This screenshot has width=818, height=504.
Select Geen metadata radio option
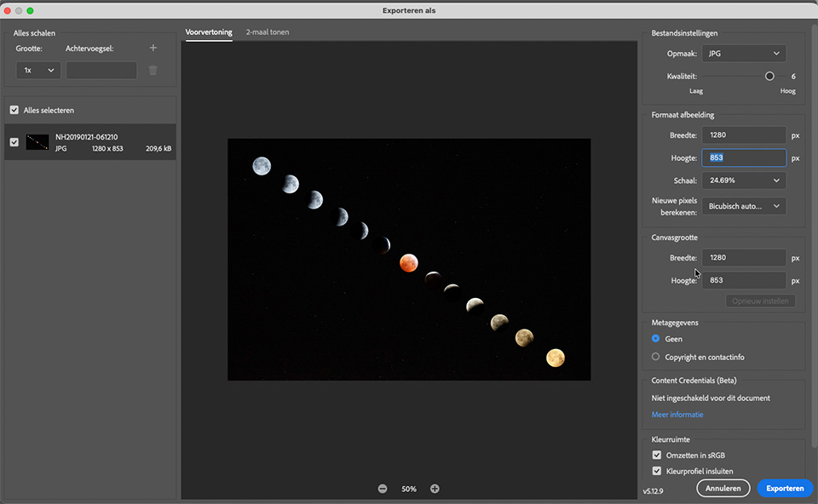[x=656, y=339]
